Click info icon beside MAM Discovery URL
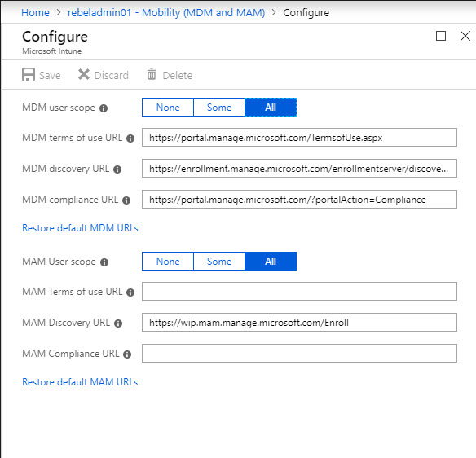The image size is (476, 458). [x=118, y=324]
